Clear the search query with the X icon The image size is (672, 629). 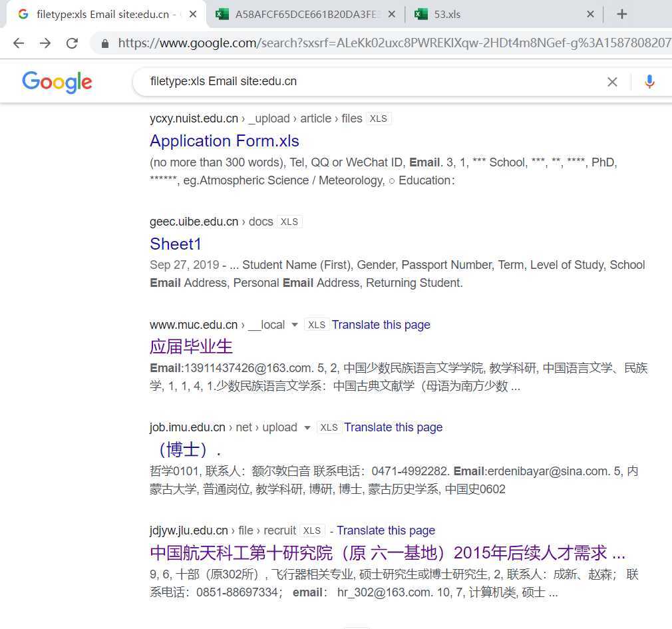pos(612,81)
